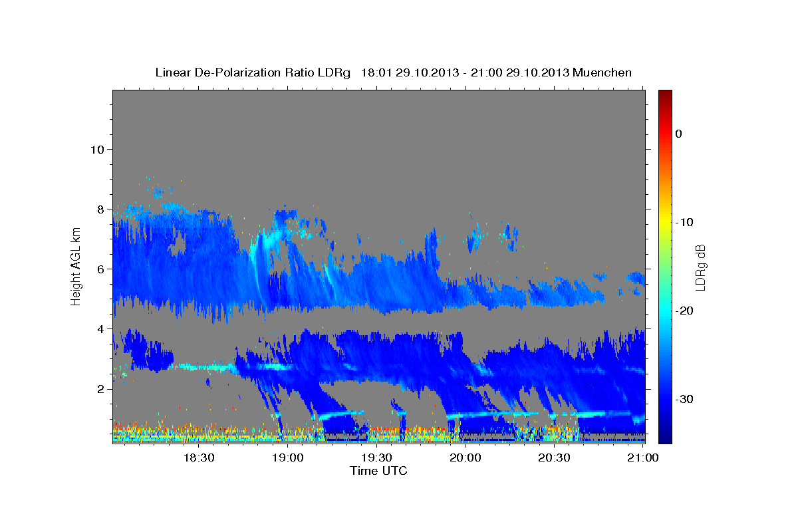Click the '20:00' time axis label
The height and width of the screenshot is (532, 798).
click(465, 458)
